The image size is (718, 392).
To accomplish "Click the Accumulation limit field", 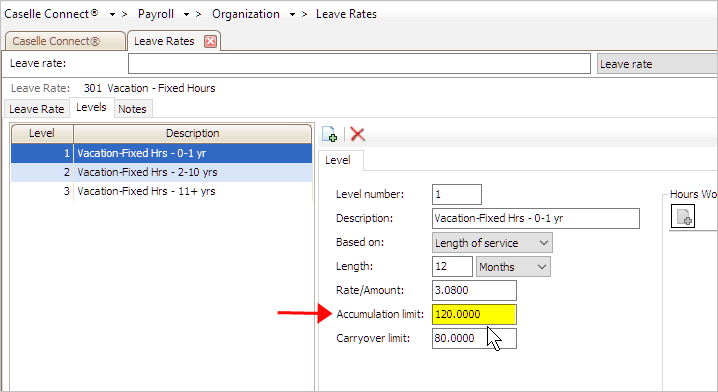I will pyautogui.click(x=474, y=314).
